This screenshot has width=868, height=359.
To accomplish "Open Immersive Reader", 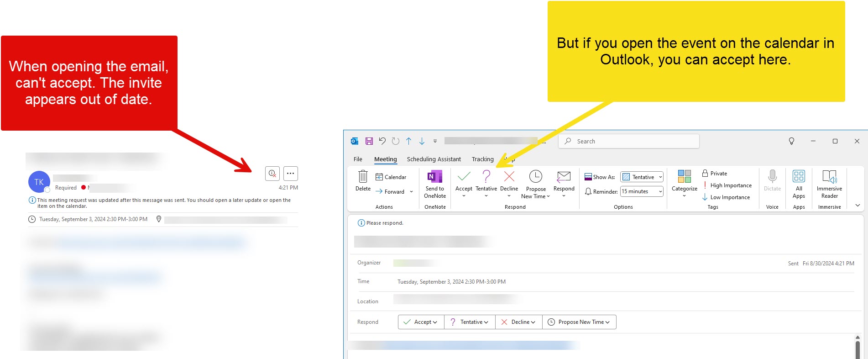I will 829,176.
